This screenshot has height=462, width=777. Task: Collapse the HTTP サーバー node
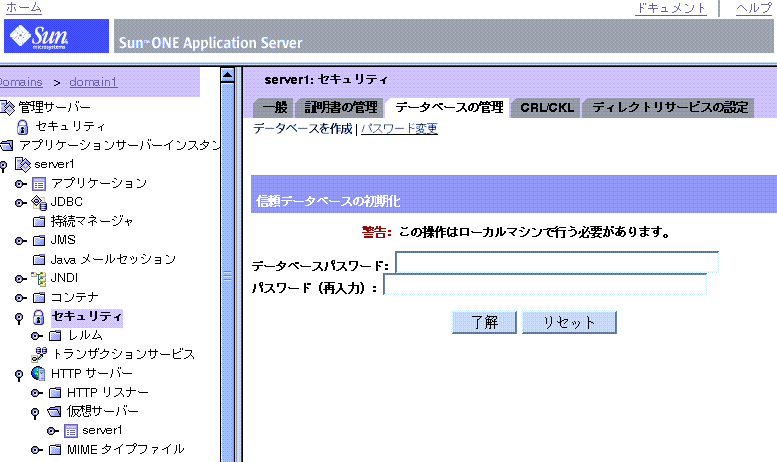pos(19,376)
